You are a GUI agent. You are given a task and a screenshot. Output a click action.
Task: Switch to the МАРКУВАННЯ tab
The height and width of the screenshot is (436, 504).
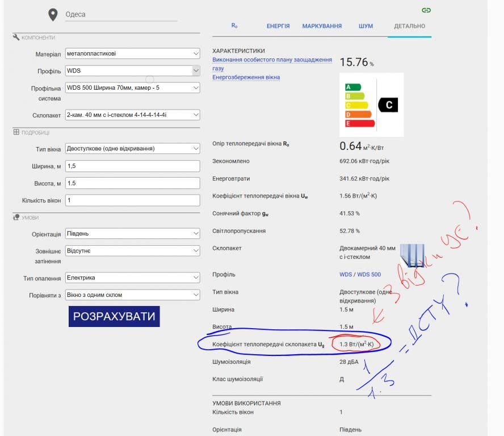[322, 27]
